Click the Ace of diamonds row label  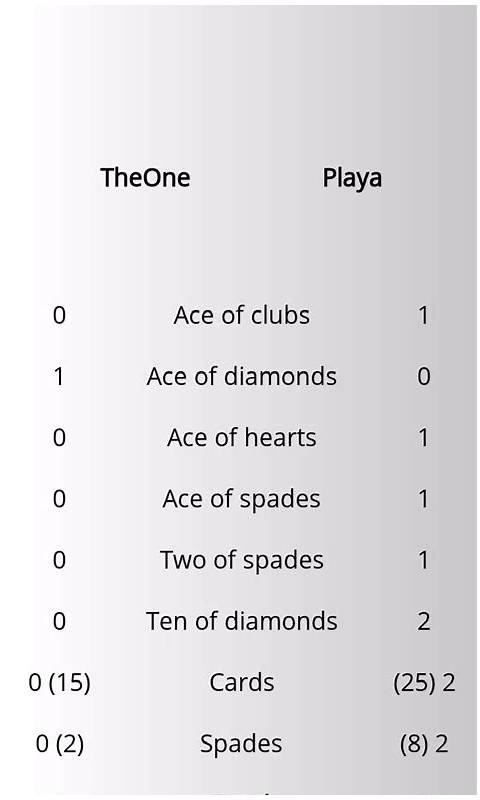241,376
